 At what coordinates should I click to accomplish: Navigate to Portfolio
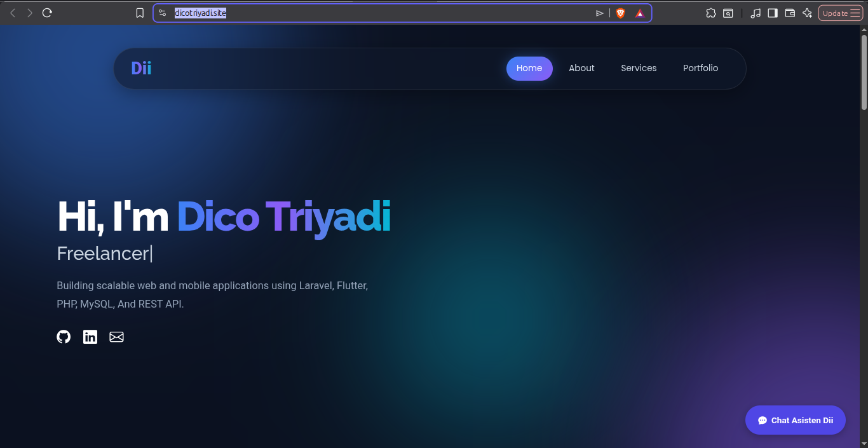click(x=700, y=68)
